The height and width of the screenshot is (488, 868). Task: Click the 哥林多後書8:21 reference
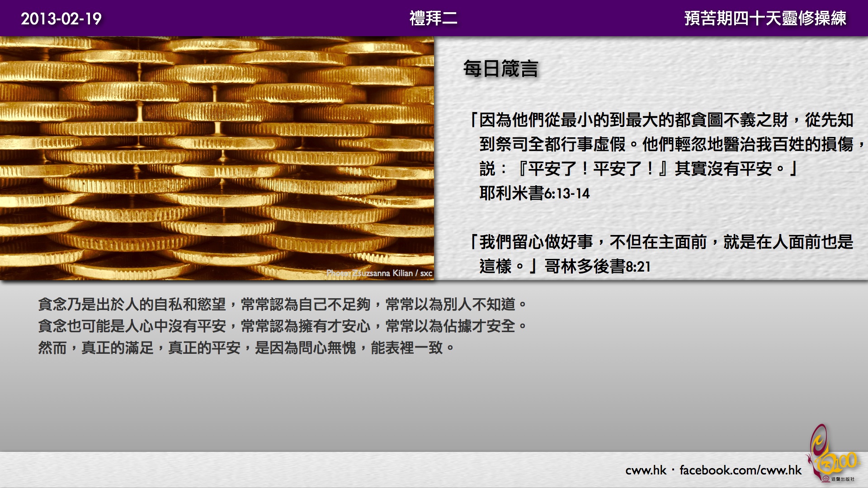pos(598,267)
